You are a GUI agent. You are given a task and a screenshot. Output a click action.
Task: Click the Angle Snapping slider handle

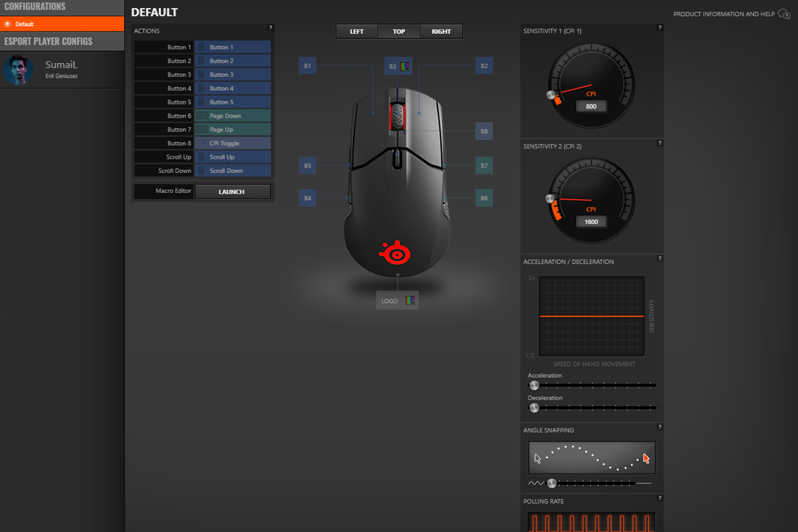pos(551,483)
